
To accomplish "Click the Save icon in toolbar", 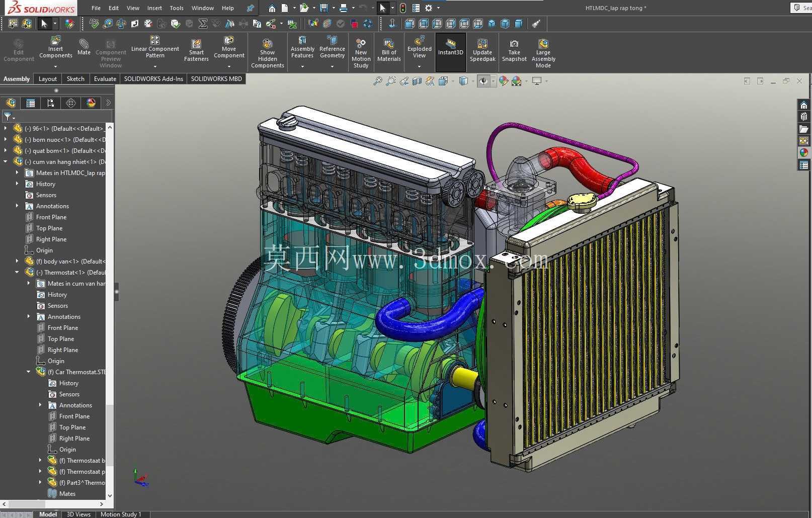I will point(324,8).
